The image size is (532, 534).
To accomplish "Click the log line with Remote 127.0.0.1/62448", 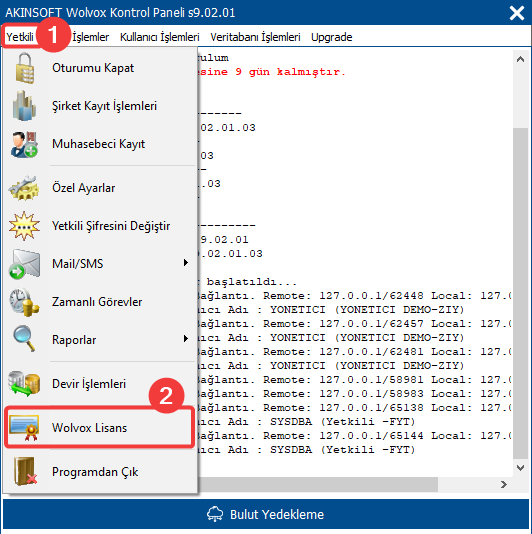I will (x=354, y=296).
